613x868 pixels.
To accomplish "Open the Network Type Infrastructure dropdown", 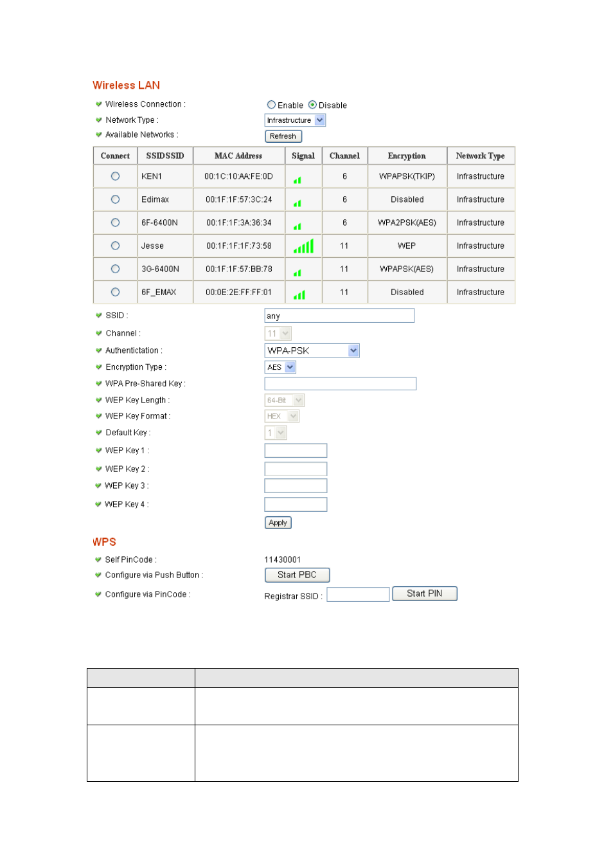I will pos(295,120).
